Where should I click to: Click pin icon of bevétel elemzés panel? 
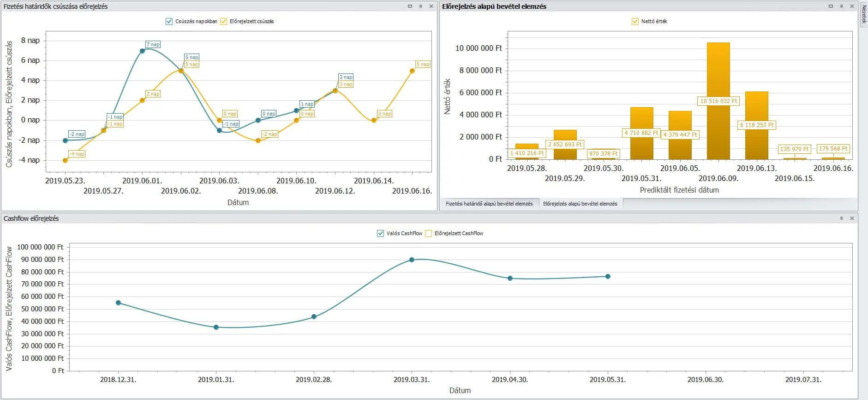841,6
